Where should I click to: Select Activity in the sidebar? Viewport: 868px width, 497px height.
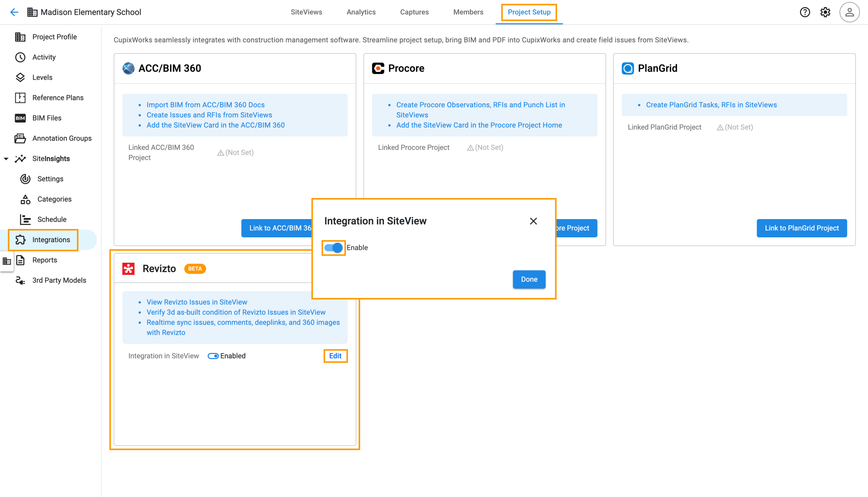point(44,57)
